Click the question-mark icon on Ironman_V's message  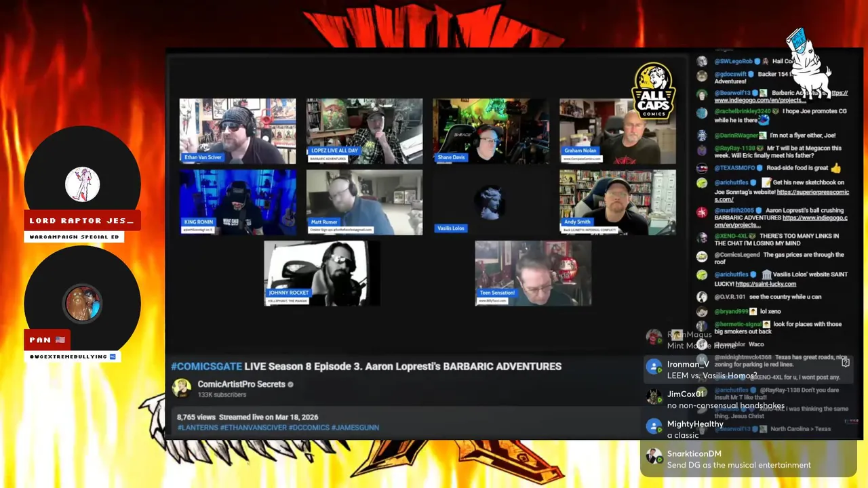845,363
